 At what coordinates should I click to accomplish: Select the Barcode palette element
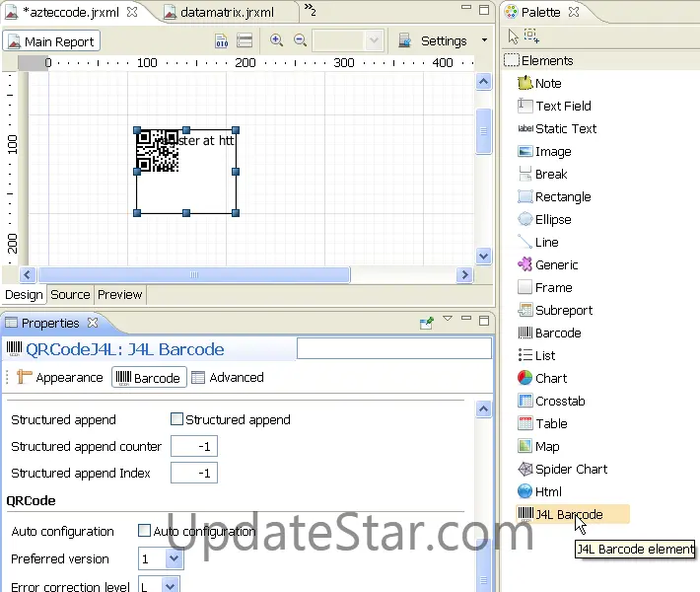pos(549,333)
